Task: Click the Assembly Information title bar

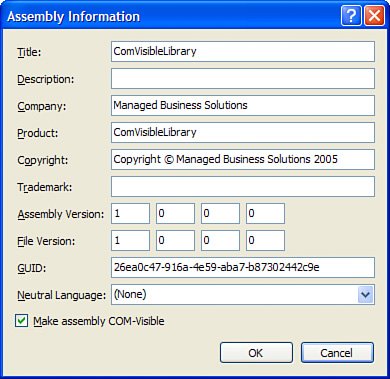Action: 172,16
